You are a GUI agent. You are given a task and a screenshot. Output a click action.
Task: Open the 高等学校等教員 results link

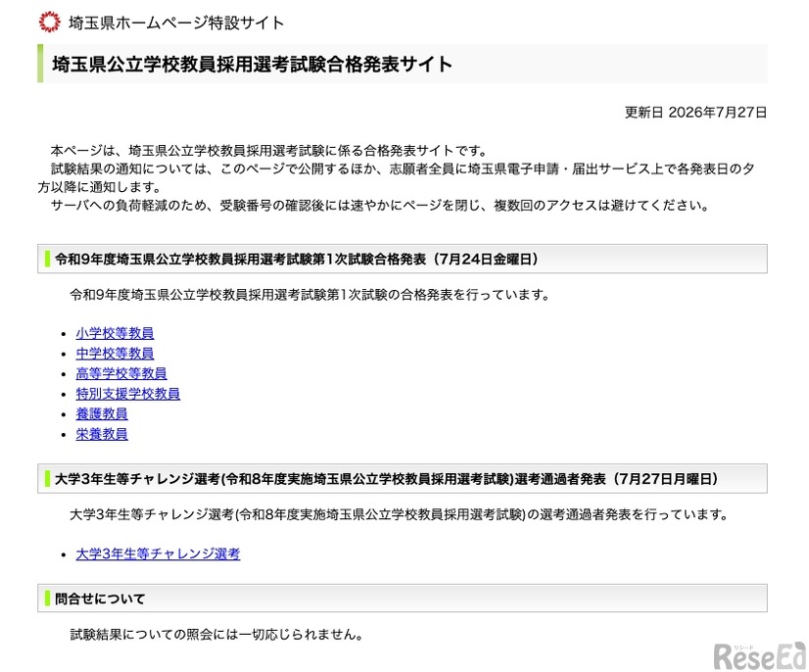(121, 373)
